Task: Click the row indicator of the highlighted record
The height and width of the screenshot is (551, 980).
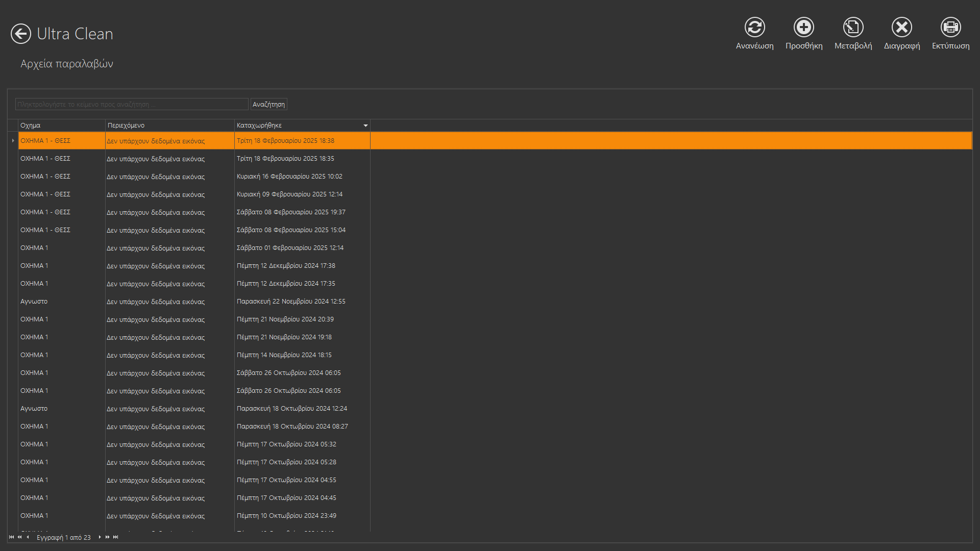Action: tap(13, 141)
